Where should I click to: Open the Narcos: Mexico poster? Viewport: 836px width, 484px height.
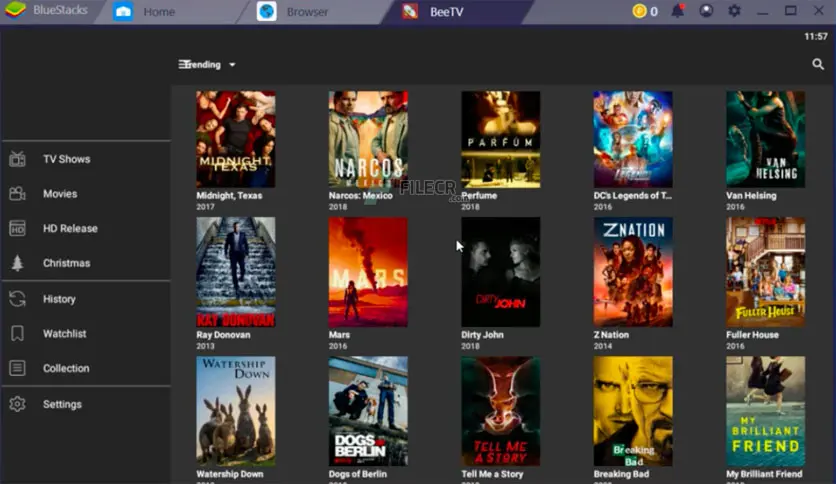tap(368, 139)
